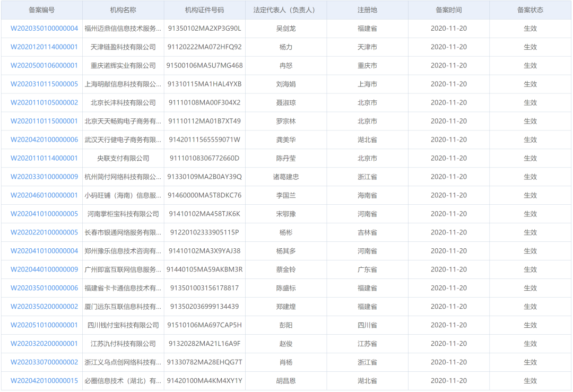Select legal representative 罗宗林

pyautogui.click(x=286, y=121)
